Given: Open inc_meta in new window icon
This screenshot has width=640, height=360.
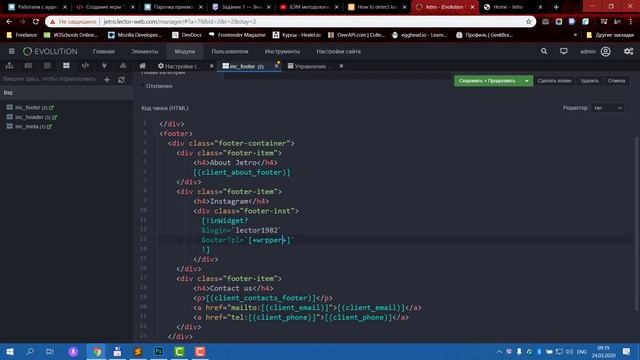Looking at the screenshot, I should (x=49, y=127).
